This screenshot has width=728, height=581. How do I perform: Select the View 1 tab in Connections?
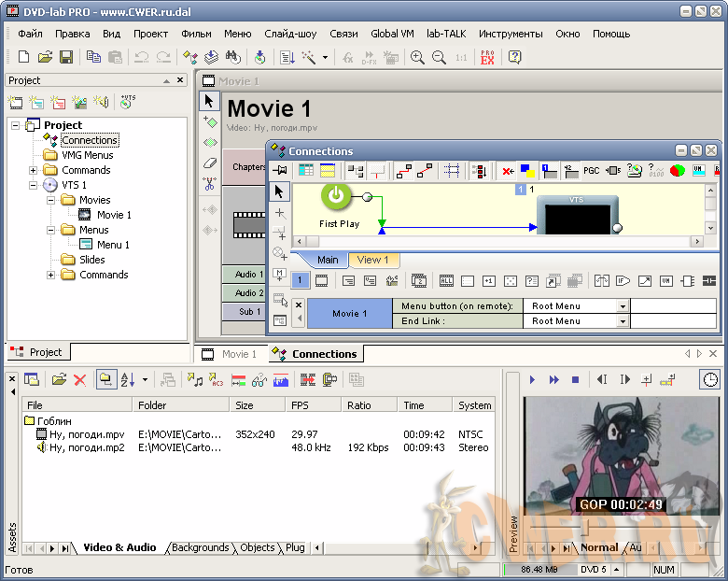pyautogui.click(x=373, y=260)
